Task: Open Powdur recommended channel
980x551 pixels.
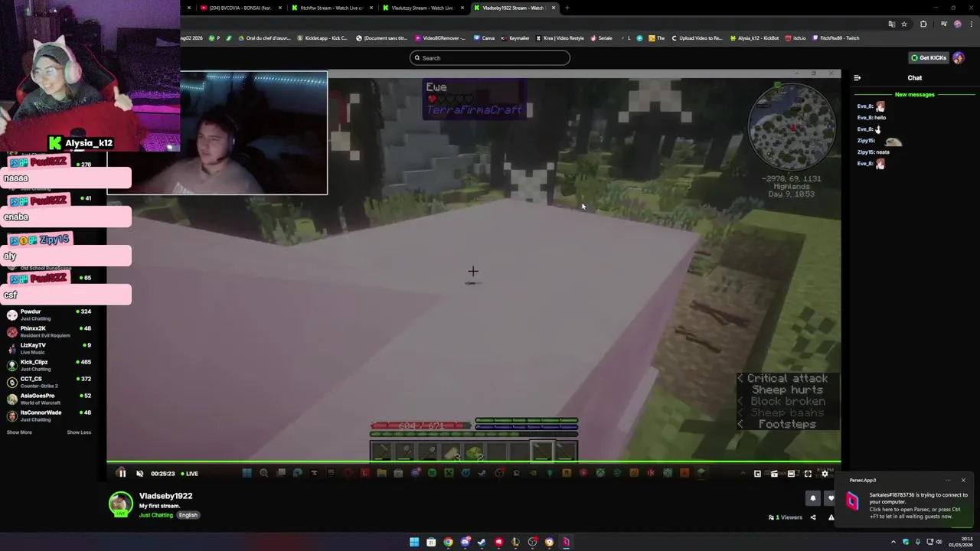Action: pos(50,315)
